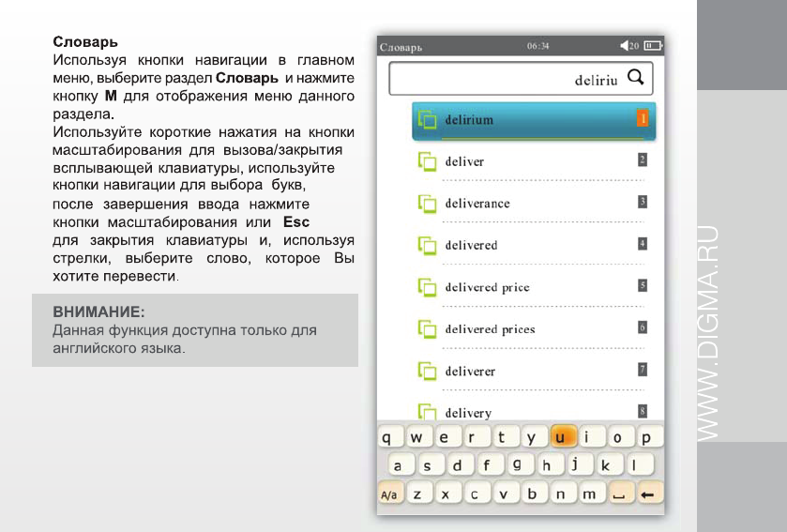
Task: Click the number 3 badge
Action: 642,202
